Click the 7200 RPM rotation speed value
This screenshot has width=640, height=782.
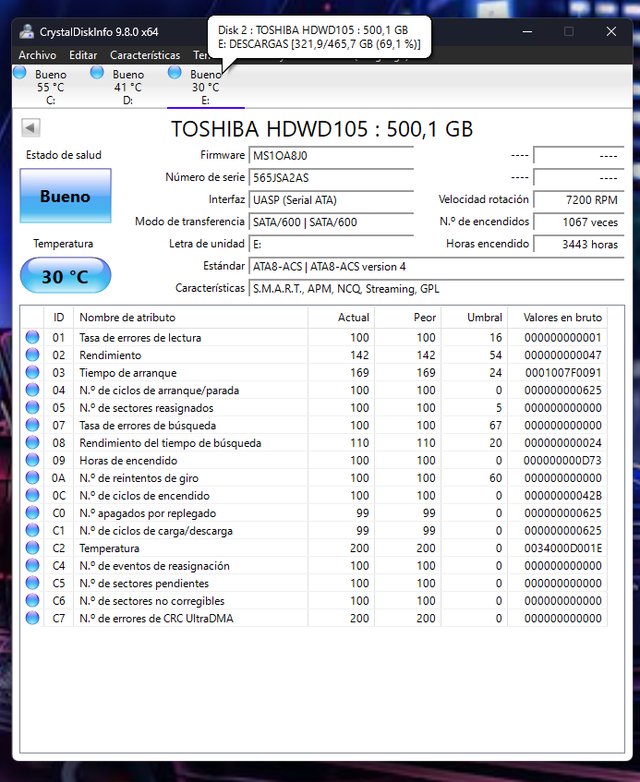(x=579, y=200)
